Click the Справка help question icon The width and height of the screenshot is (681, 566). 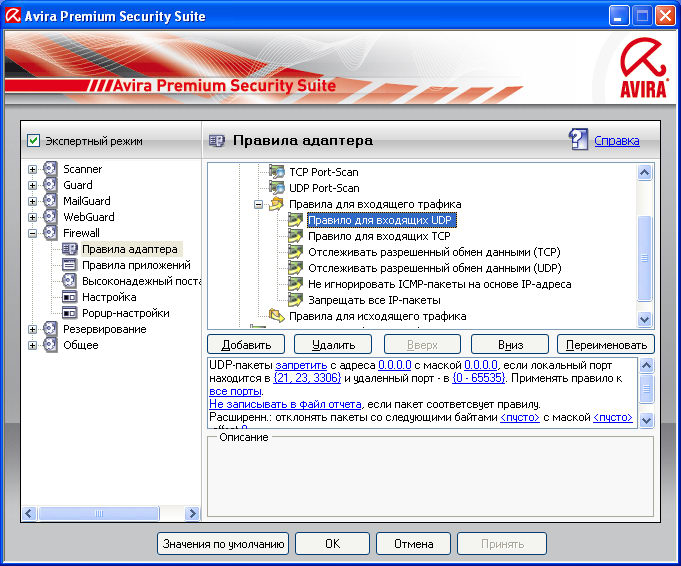(x=579, y=139)
